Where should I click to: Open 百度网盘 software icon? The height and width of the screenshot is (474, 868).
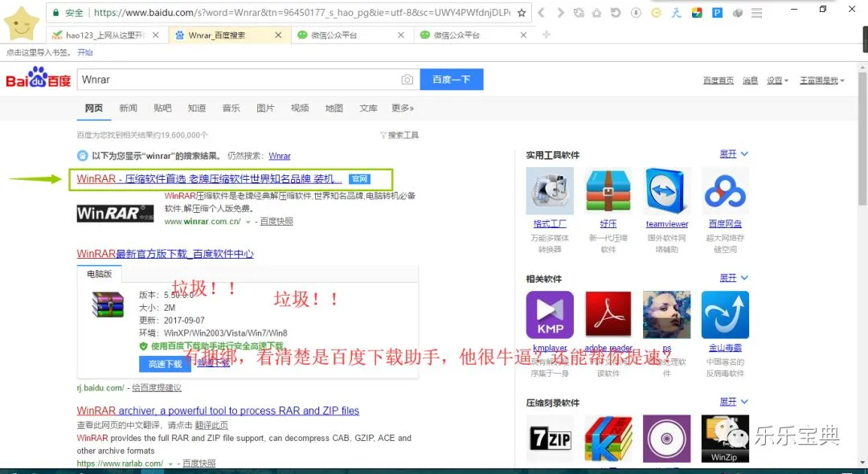725,191
